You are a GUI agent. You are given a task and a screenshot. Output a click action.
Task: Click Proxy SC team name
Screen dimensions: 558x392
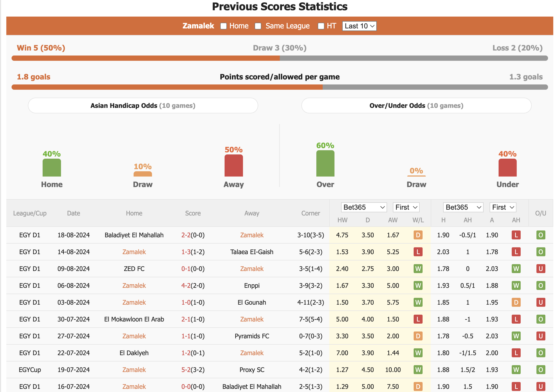click(x=252, y=370)
